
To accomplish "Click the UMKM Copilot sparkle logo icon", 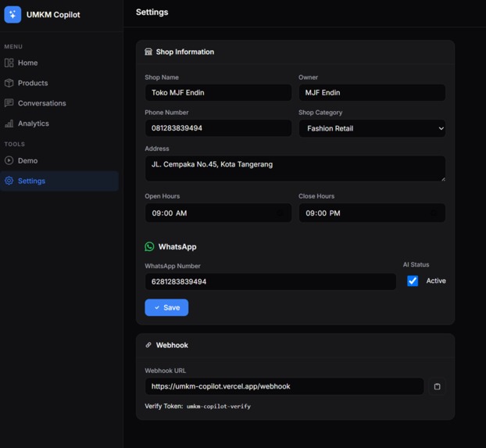I will click(x=13, y=15).
